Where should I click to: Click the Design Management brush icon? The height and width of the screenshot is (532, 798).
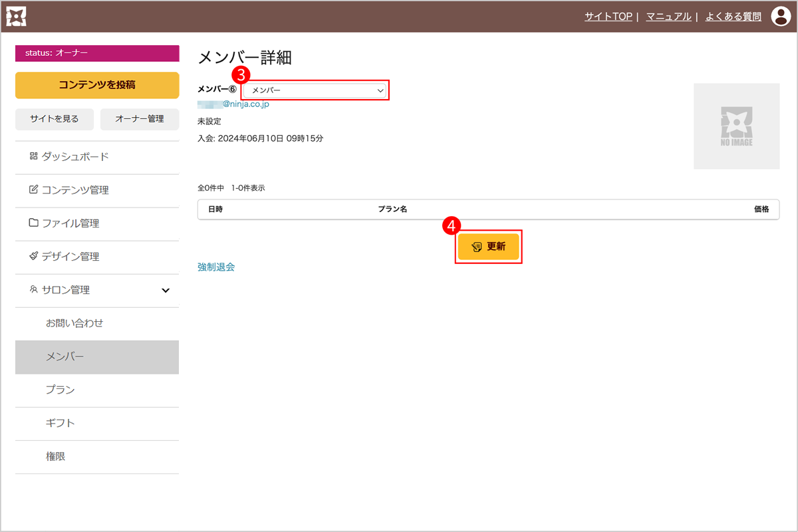[33, 257]
